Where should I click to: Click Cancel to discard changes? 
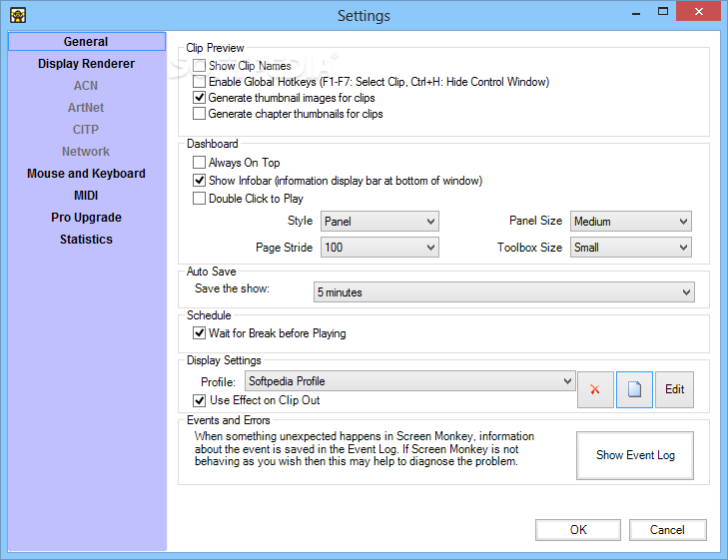point(668,530)
